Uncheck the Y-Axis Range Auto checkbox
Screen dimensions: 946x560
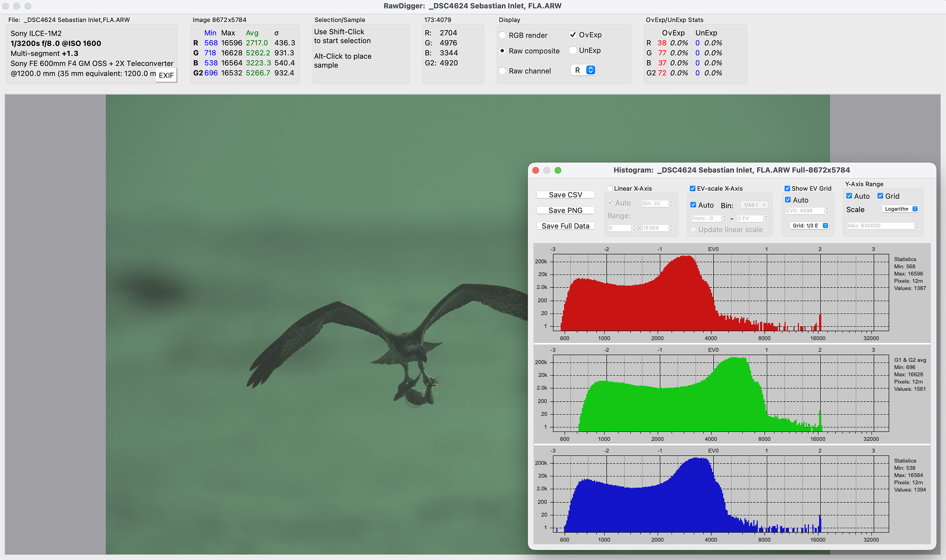(849, 196)
